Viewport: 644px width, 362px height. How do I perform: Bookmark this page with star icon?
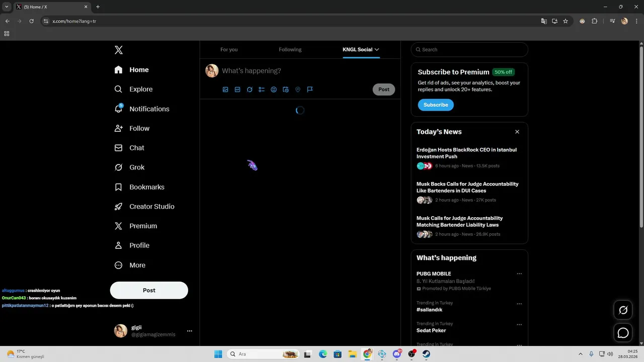point(566,21)
